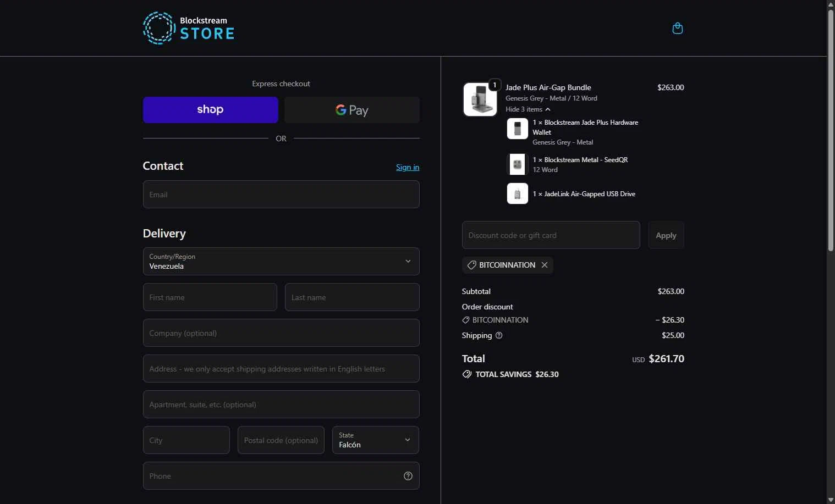
Task: Click the quantity badge on bundle image
Action: pyautogui.click(x=495, y=85)
